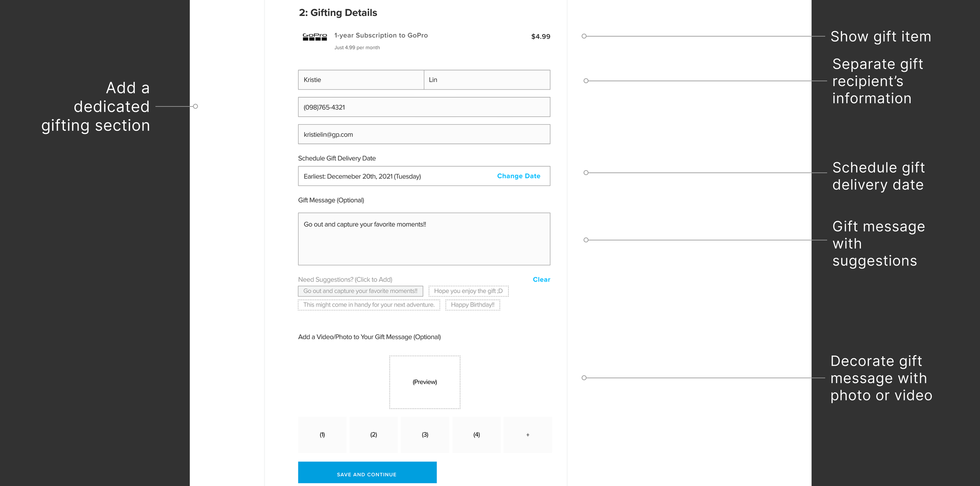Select media thumbnail (2)
Image resolution: width=980 pixels, height=486 pixels.
point(373,435)
